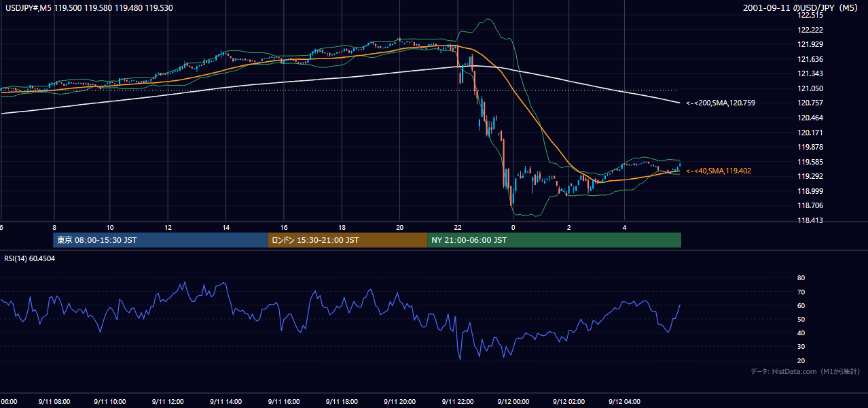Image resolution: width=868 pixels, height=408 pixels.
Task: Click price axis value 118.413
Action: [x=811, y=220]
